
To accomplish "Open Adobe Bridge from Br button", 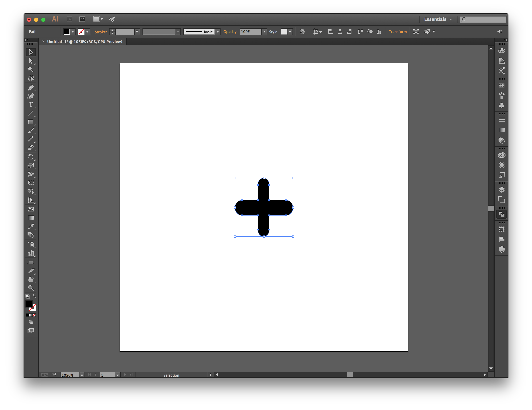I will click(x=69, y=19).
